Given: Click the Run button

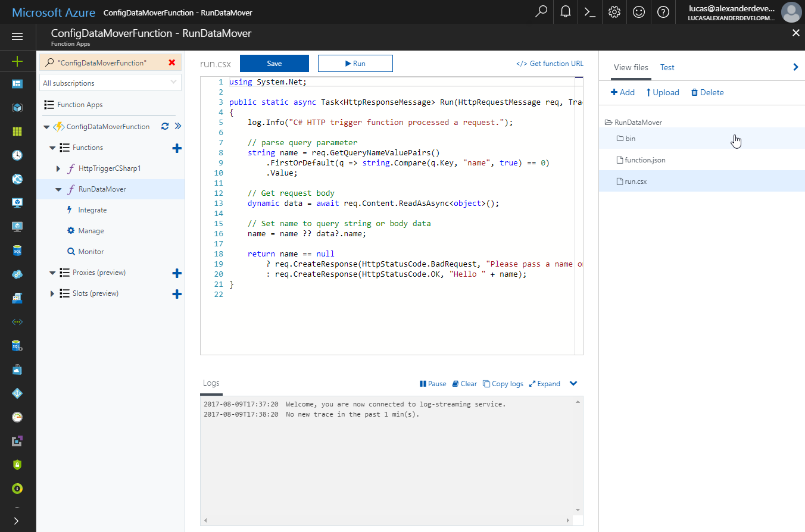Looking at the screenshot, I should coord(355,63).
